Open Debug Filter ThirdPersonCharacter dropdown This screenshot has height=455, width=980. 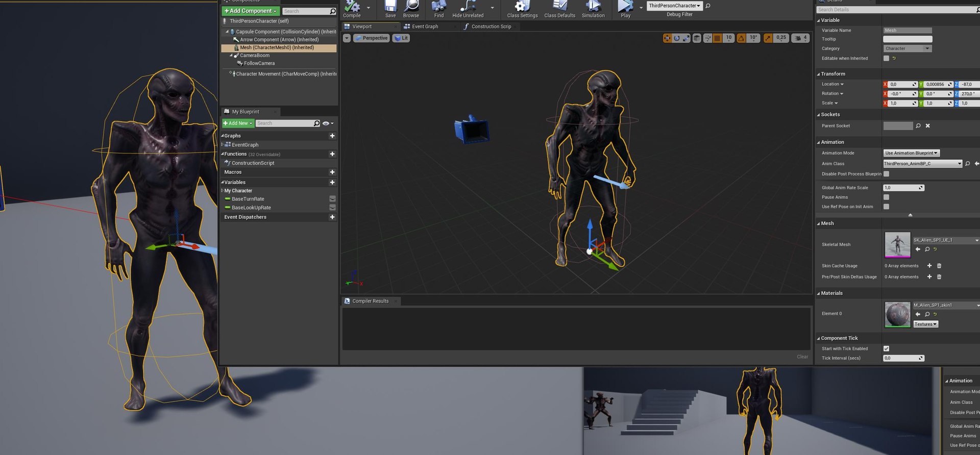point(674,6)
